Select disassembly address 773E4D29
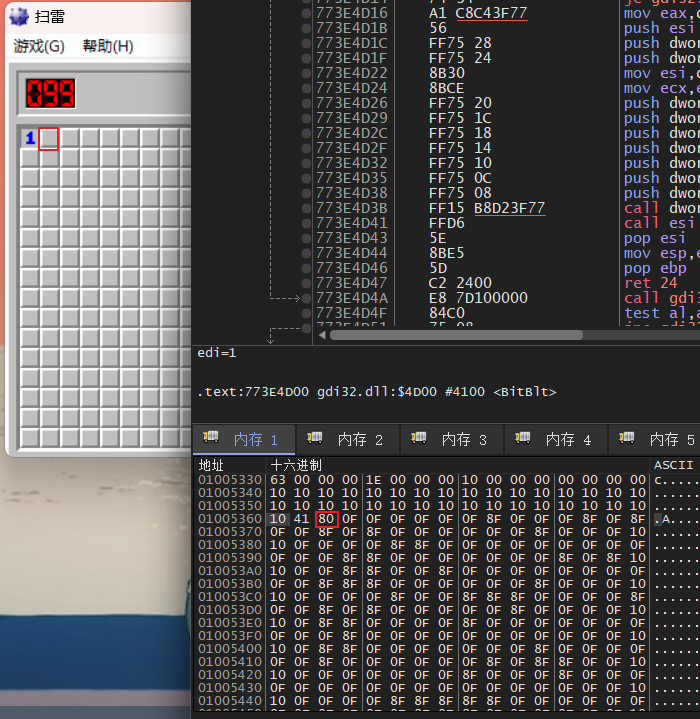The height and width of the screenshot is (719, 700). tap(352, 118)
